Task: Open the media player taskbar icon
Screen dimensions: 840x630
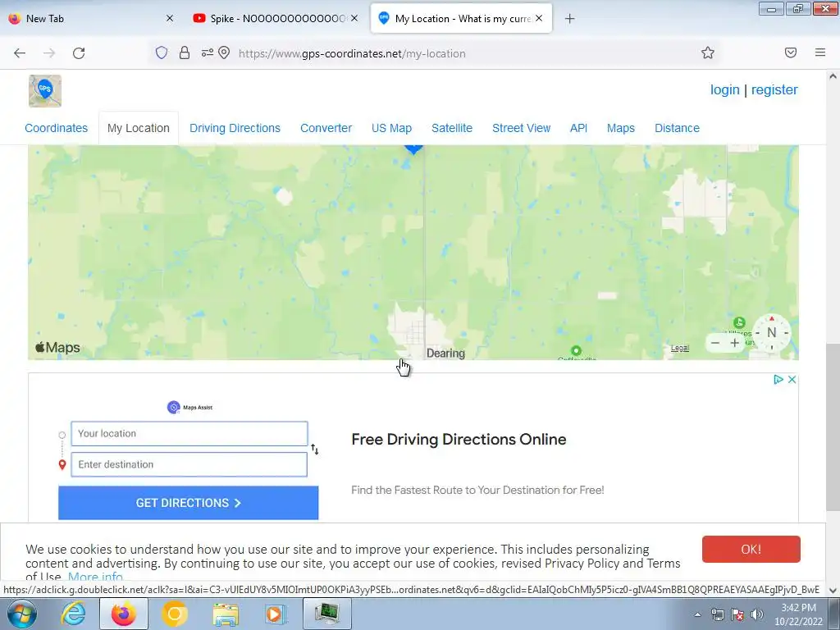Action: pyautogui.click(x=276, y=614)
